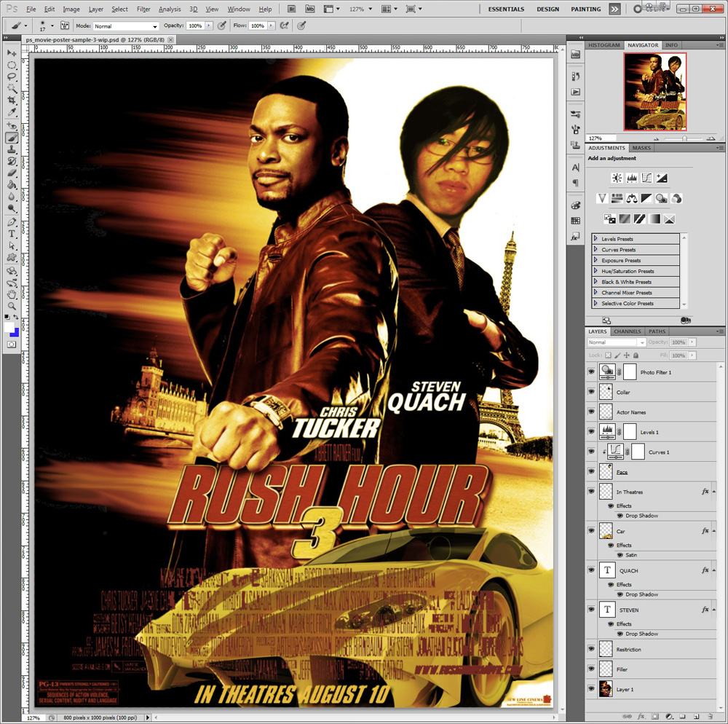728x724 pixels.
Task: Hide the Levels 1 layer
Action: tap(591, 432)
